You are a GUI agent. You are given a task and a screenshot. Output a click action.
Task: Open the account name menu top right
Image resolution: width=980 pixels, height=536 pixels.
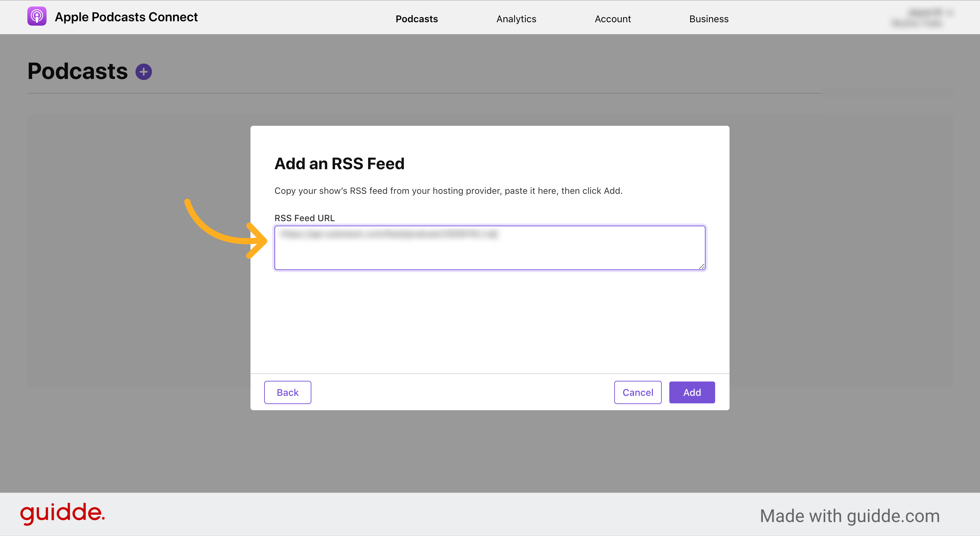tap(921, 17)
